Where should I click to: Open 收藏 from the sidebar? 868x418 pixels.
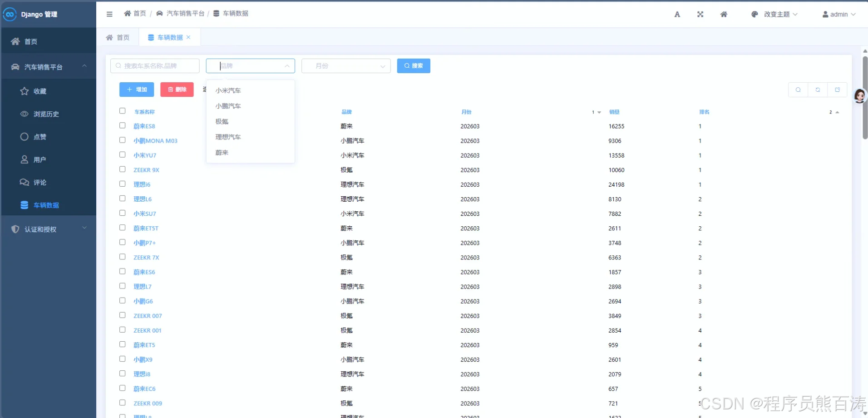(x=49, y=91)
